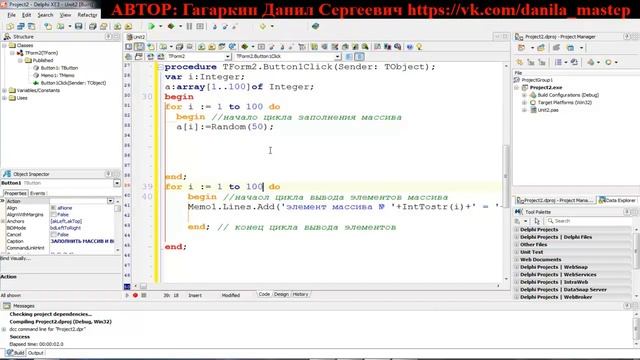Click the lightbulb icon in the editor toolbar
640x360 pixels.
(x=419, y=47)
